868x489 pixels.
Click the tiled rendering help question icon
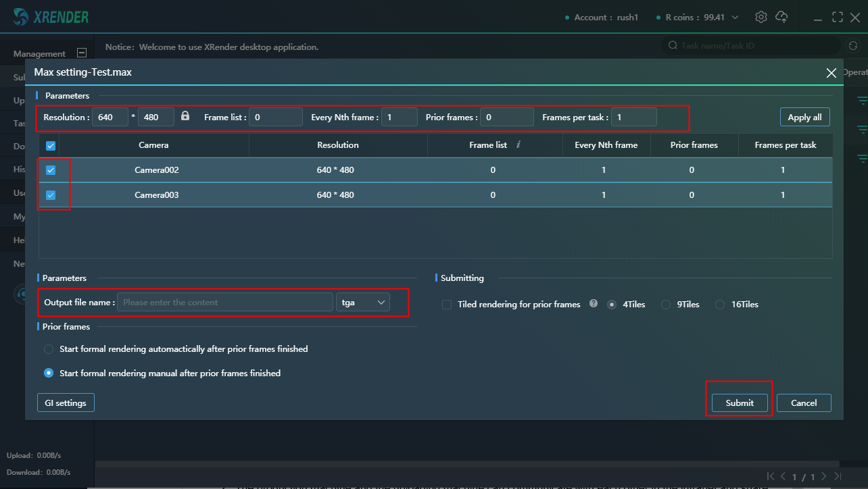594,304
